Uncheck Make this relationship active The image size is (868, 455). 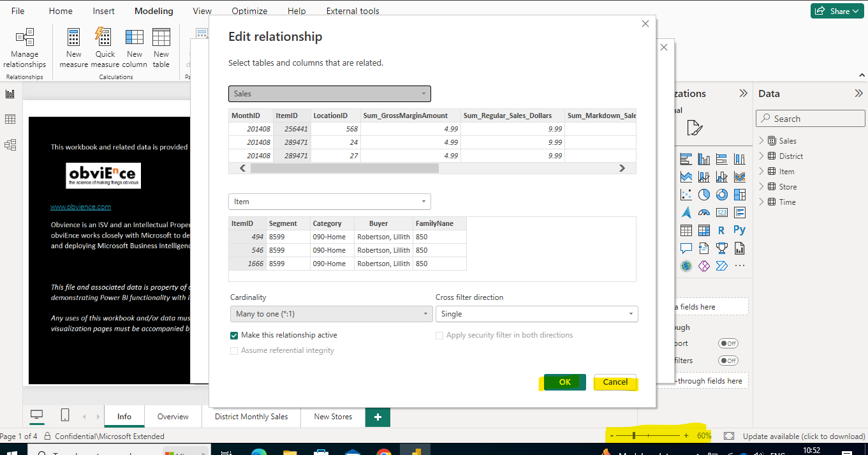tap(234, 335)
